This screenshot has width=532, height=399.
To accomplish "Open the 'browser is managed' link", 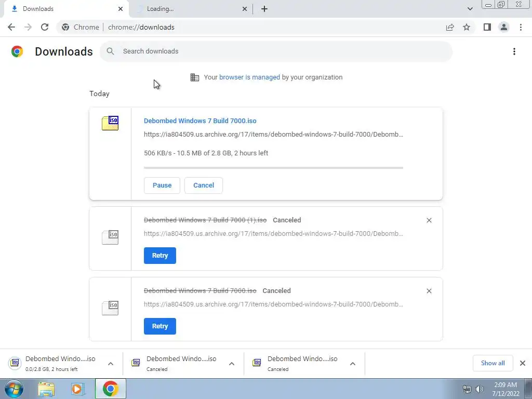I will (249, 77).
